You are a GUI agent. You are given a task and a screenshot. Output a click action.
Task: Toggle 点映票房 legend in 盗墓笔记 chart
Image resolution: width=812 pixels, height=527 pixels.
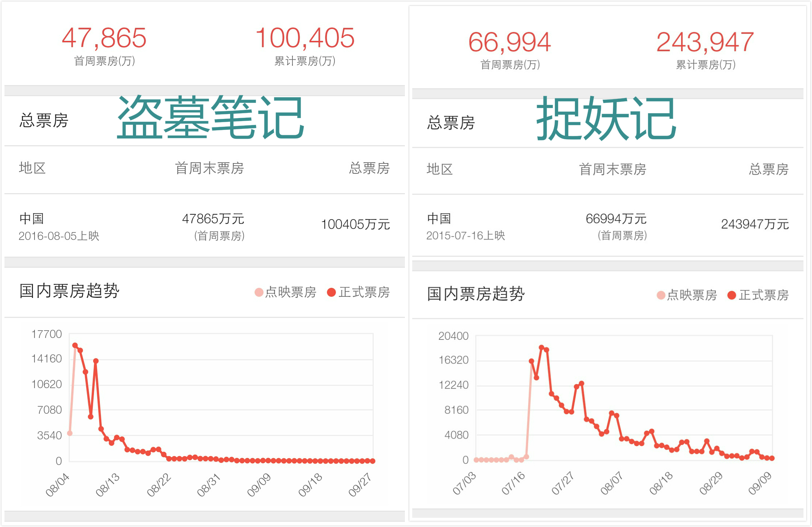285,292
